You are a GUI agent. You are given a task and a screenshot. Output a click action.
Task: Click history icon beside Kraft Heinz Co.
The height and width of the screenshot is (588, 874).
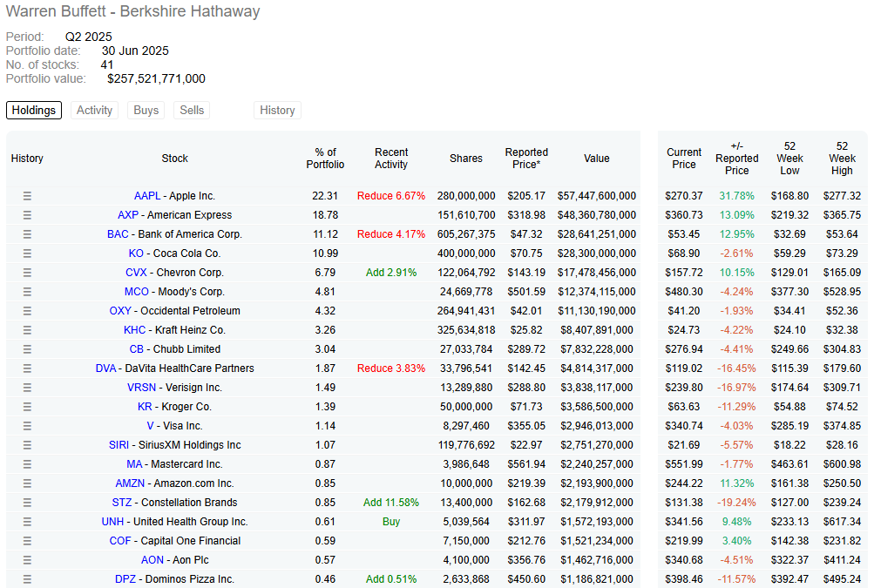27,330
